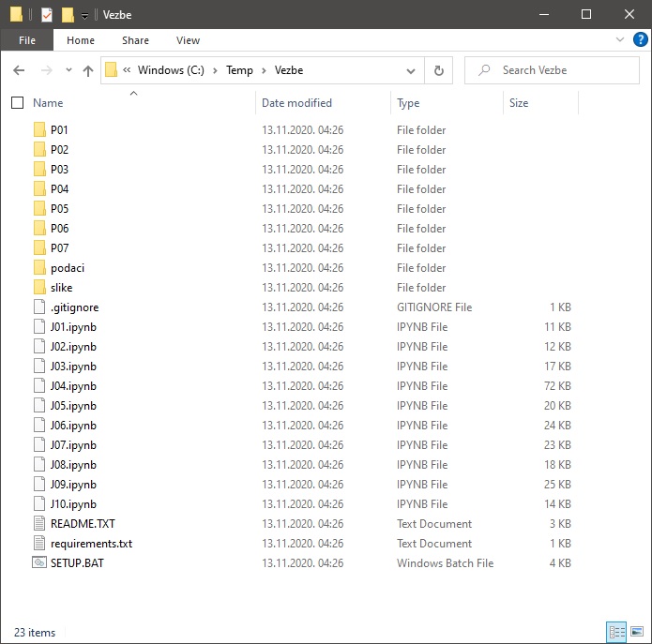
Task: Switch to Details view layout icon
Action: (616, 632)
